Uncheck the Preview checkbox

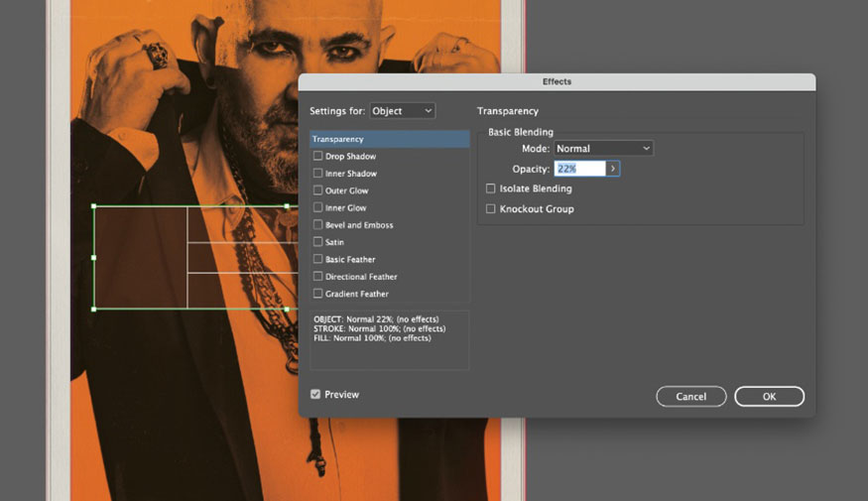pyautogui.click(x=315, y=394)
